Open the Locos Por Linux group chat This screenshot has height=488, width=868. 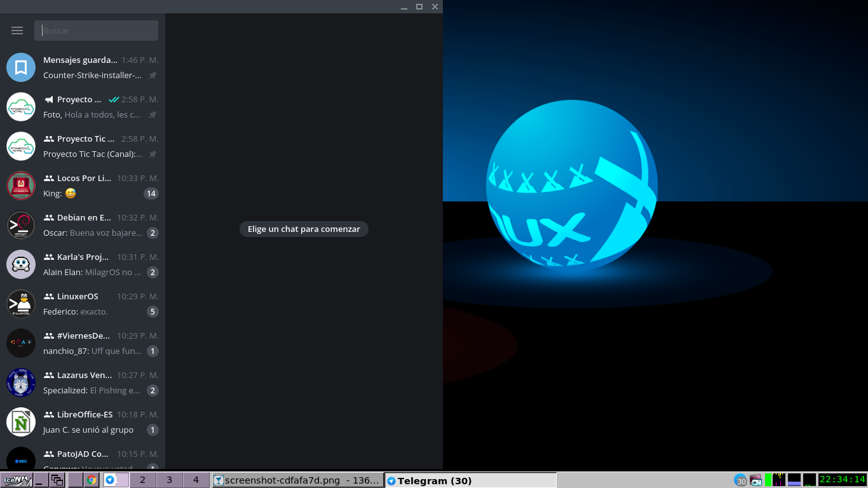(x=83, y=186)
